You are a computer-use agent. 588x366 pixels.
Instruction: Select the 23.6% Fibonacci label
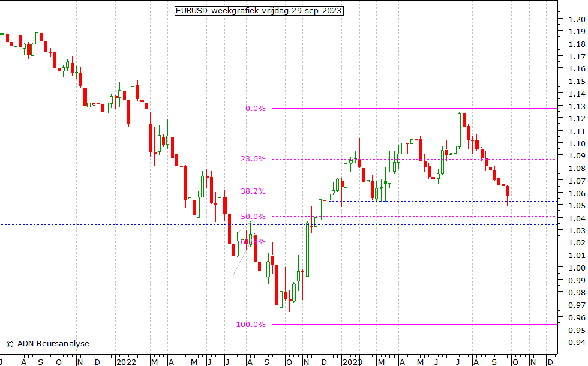[x=253, y=159]
